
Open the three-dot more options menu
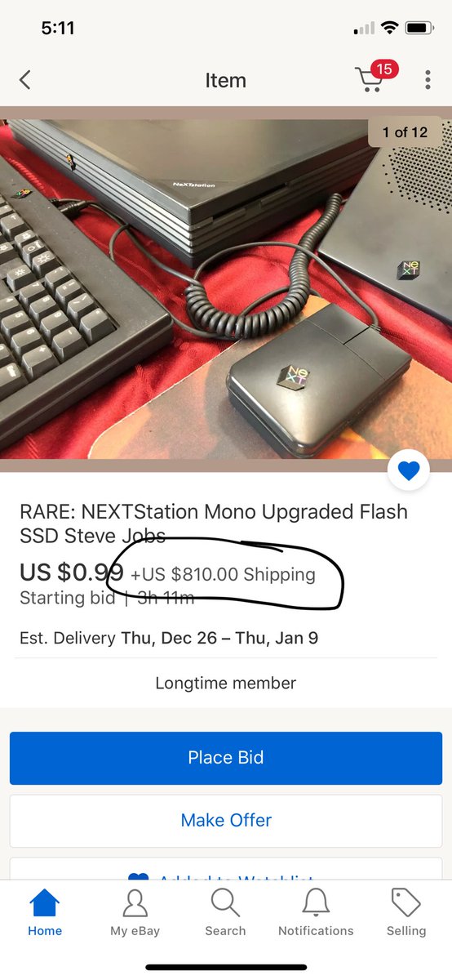coord(428,80)
